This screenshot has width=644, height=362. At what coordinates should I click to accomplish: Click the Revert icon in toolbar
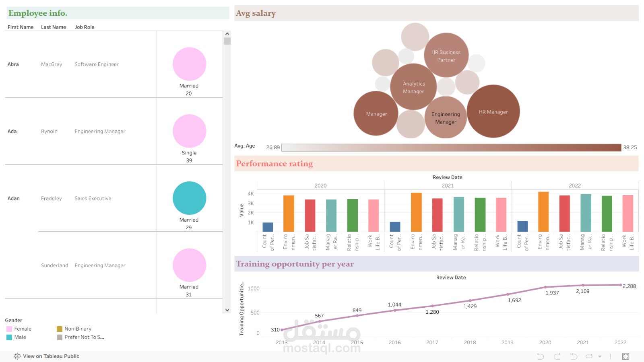point(574,356)
